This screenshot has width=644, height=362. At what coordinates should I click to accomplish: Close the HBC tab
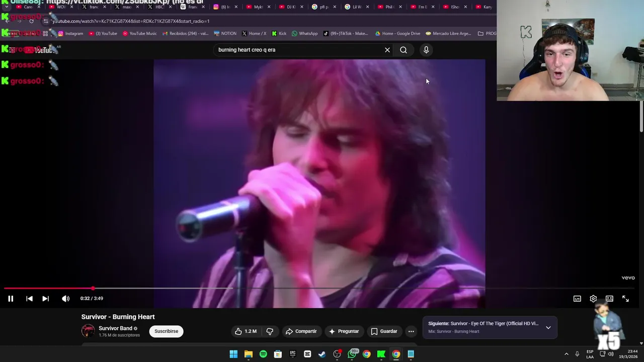pyautogui.click(x=171, y=7)
